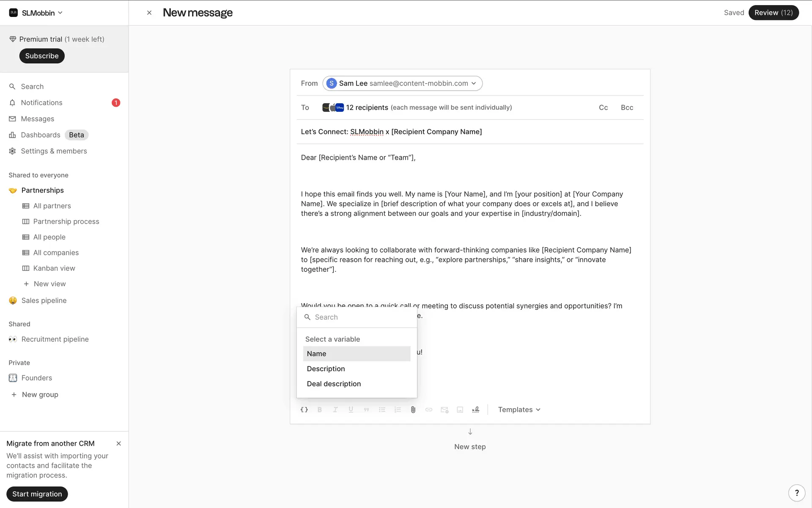Image resolution: width=812 pixels, height=508 pixels.
Task: Close the New message composer
Action: coord(149,13)
